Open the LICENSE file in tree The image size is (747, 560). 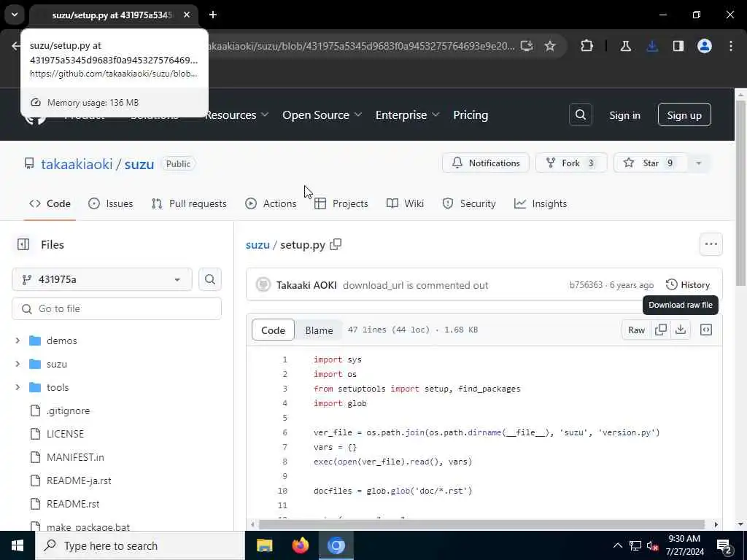click(x=65, y=434)
